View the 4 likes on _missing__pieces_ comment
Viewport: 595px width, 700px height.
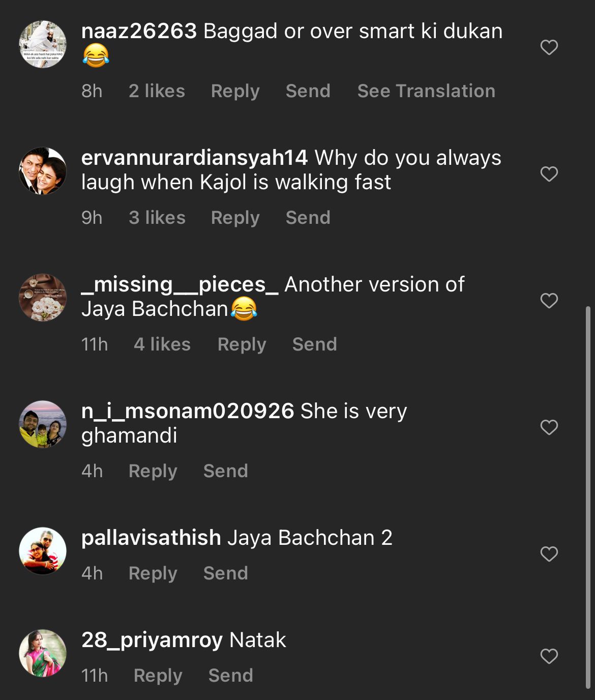tap(162, 344)
